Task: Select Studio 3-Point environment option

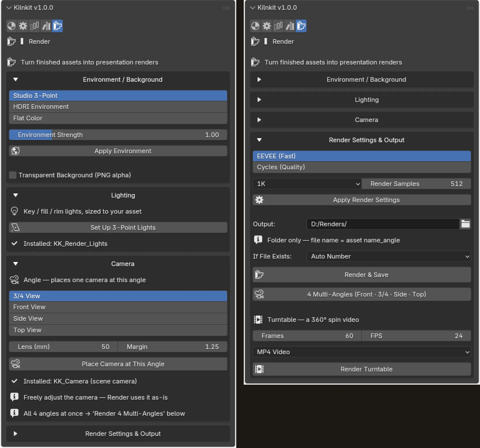Action: 118,96
